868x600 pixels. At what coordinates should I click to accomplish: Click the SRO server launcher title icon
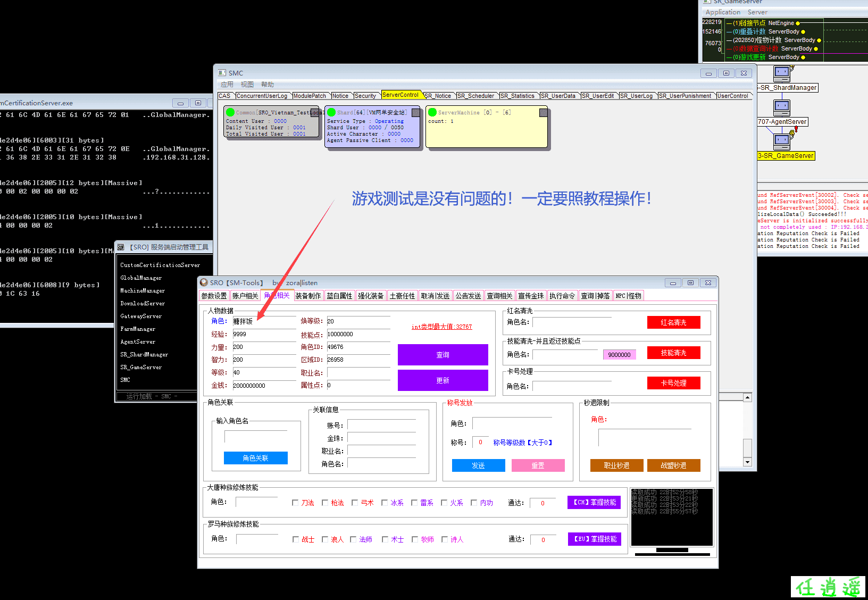click(x=121, y=247)
